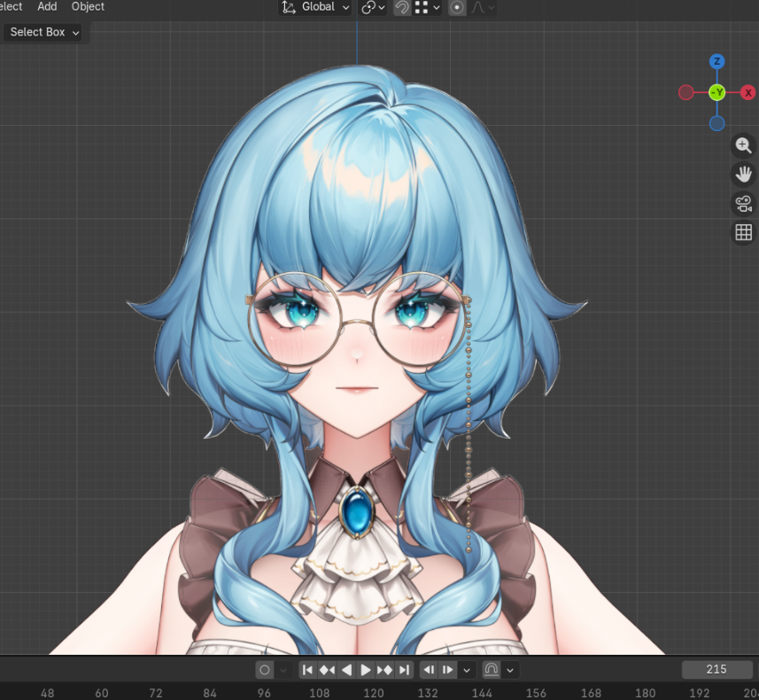Viewport: 759px width, 700px height.
Task: Open the timeline snapping options dropdown
Action: 510,670
